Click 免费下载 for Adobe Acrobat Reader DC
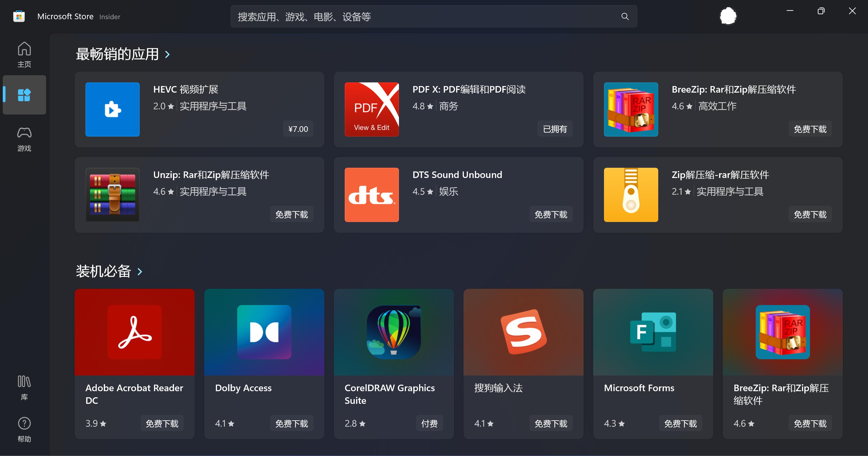Image resolution: width=868 pixels, height=456 pixels. [x=162, y=423]
